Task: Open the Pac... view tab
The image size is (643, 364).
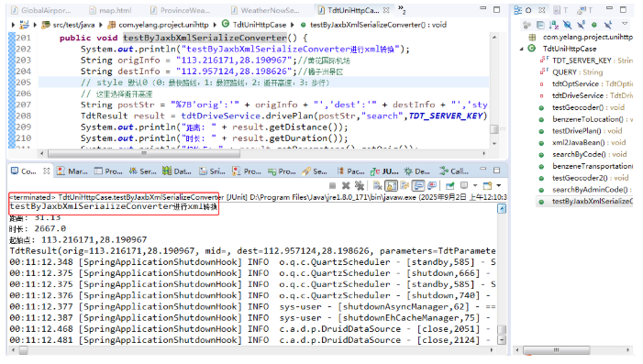Action: pos(350,171)
